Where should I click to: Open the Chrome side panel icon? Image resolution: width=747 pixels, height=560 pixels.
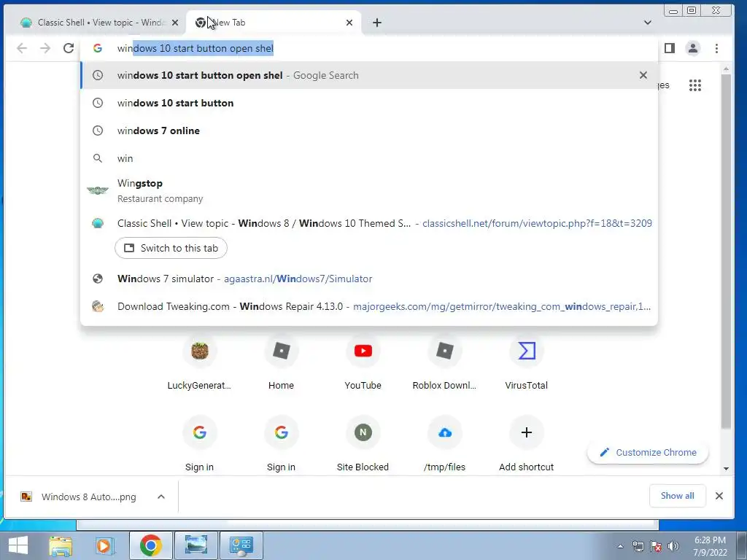[x=670, y=48]
